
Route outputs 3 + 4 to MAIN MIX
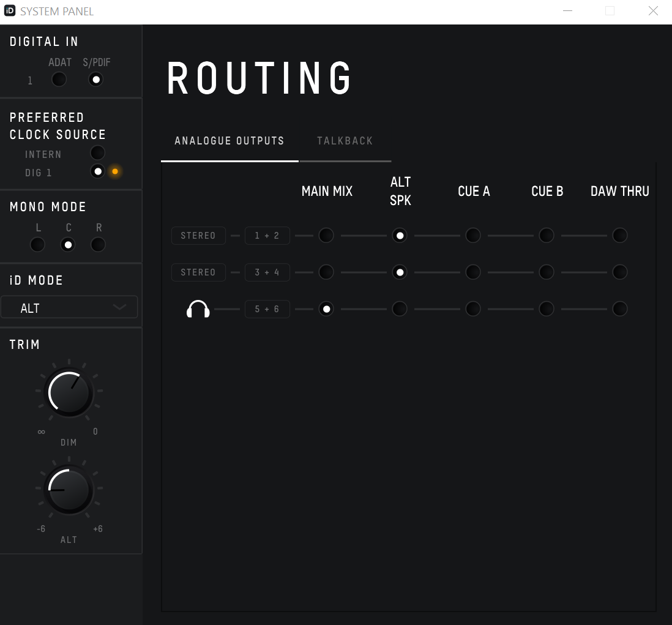click(x=326, y=272)
